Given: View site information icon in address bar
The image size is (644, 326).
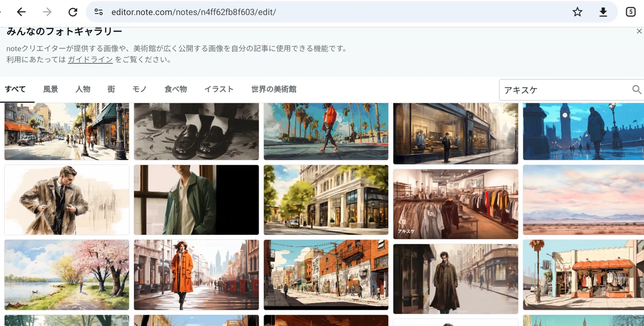Looking at the screenshot, I should (x=98, y=12).
